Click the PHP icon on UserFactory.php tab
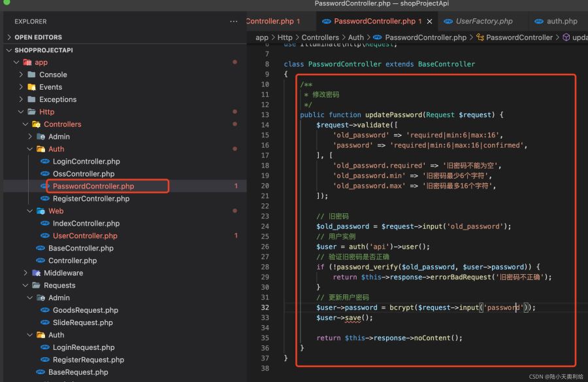This screenshot has height=382, width=588. [448, 22]
